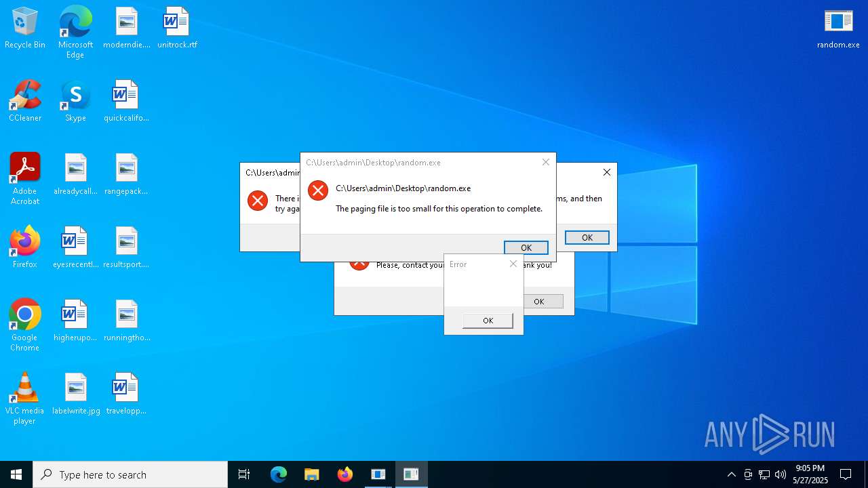Viewport: 868px width, 488px height.
Task: Open the Windows Start menu
Action: (16, 474)
